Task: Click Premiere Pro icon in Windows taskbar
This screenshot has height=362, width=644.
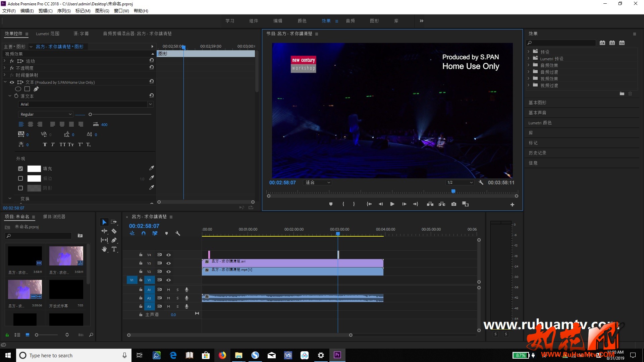Action: (337, 355)
